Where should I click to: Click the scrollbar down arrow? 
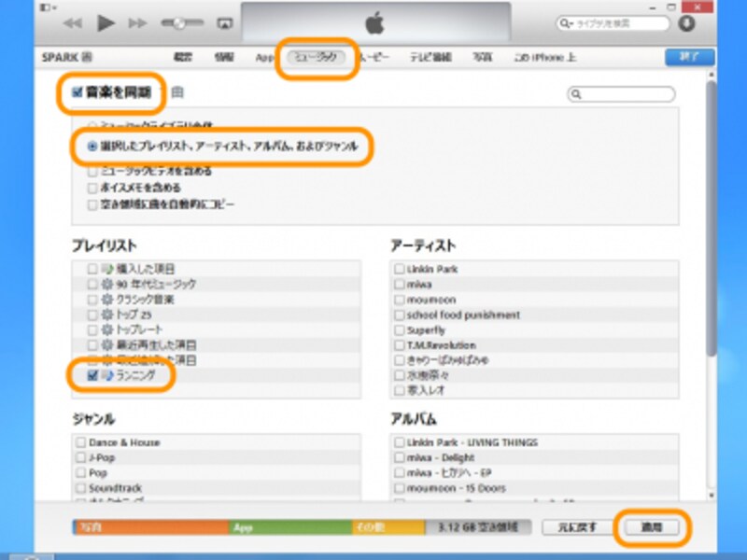[712, 496]
